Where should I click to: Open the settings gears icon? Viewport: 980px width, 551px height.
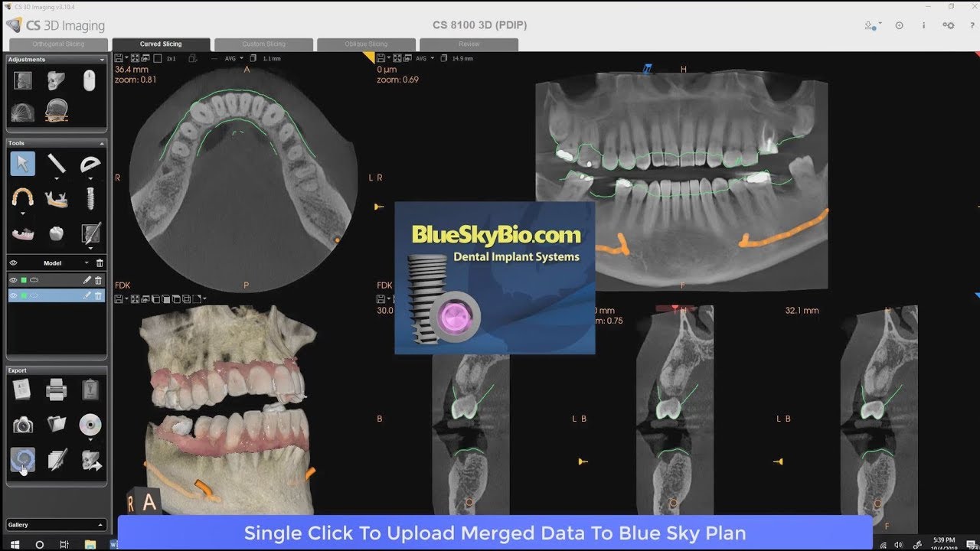click(949, 25)
